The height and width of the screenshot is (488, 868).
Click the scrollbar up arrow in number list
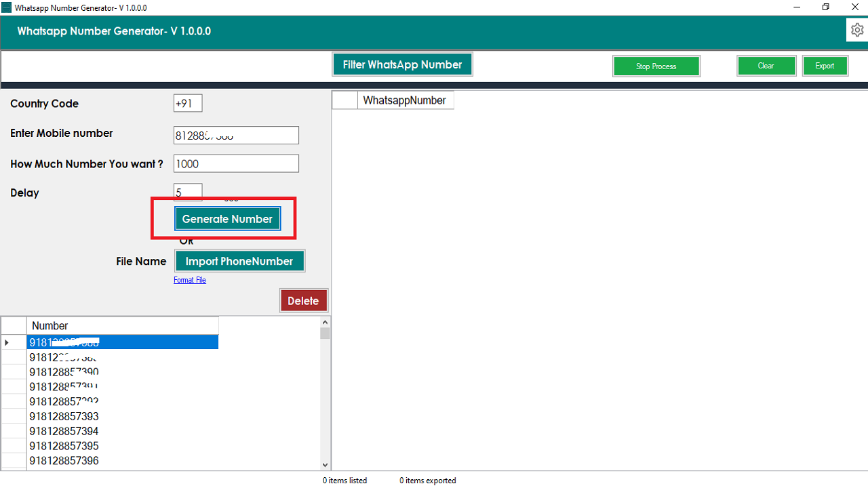(x=325, y=322)
